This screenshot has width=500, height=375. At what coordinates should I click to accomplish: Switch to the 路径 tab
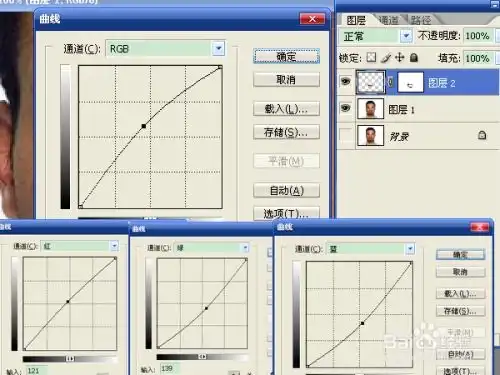tap(421, 20)
